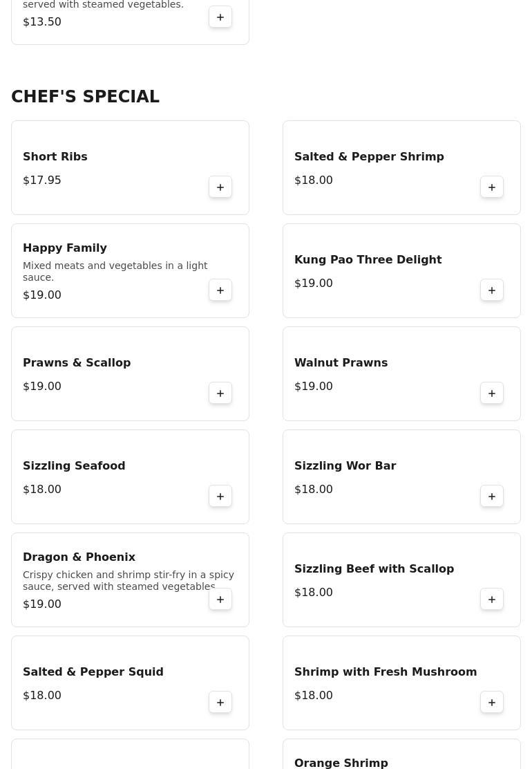
Task: Open Kung Pao Three Delight item title
Action: coord(368,260)
